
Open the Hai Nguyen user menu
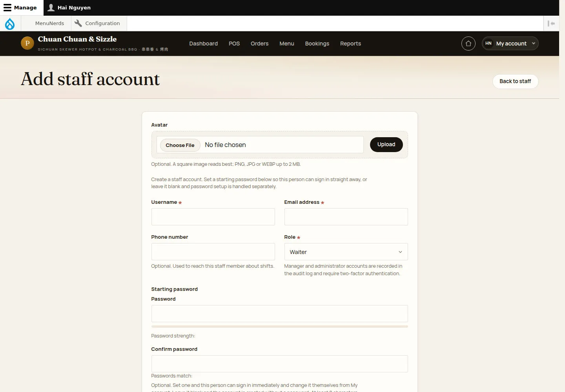point(69,8)
